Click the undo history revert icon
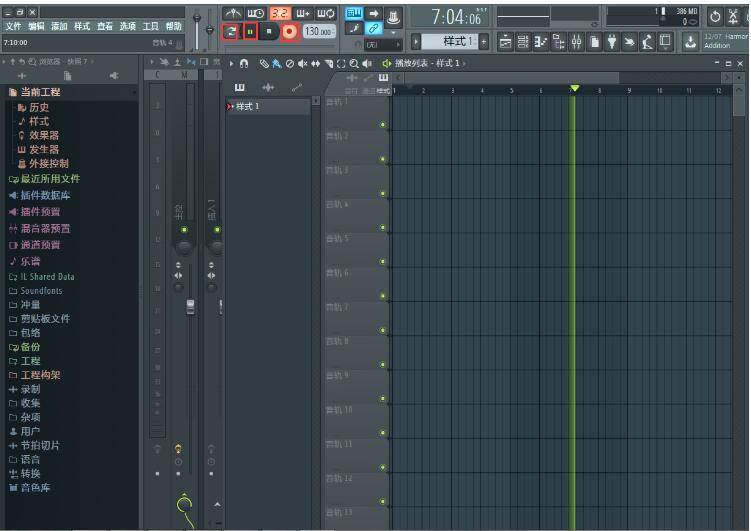Image resolution: width=751 pixels, height=531 pixels. coord(715,17)
